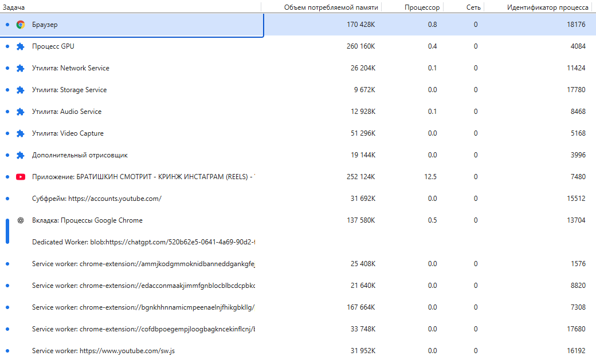Image resolution: width=596 pixels, height=364 pixels.
Task: Click memory value 167 664K
Action: [360, 307]
